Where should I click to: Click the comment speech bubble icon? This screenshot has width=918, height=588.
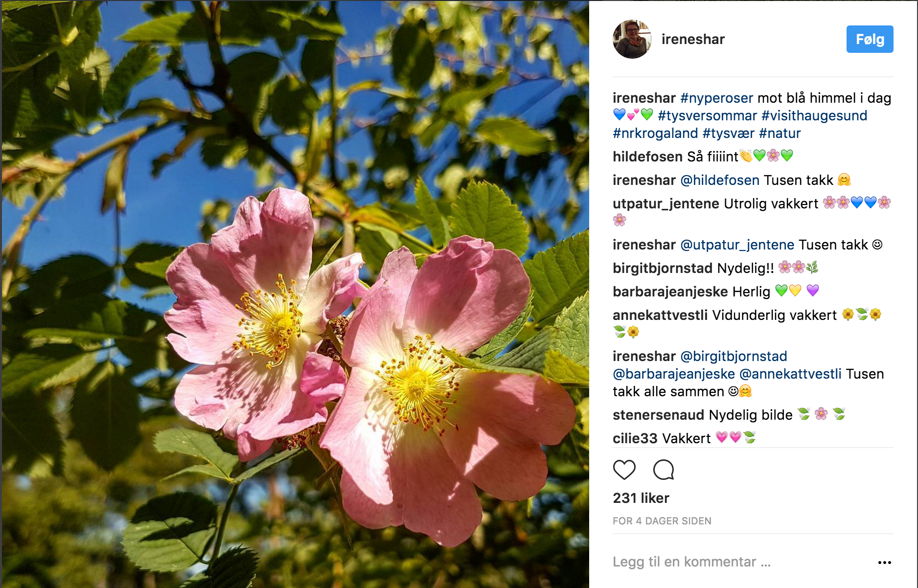(664, 470)
